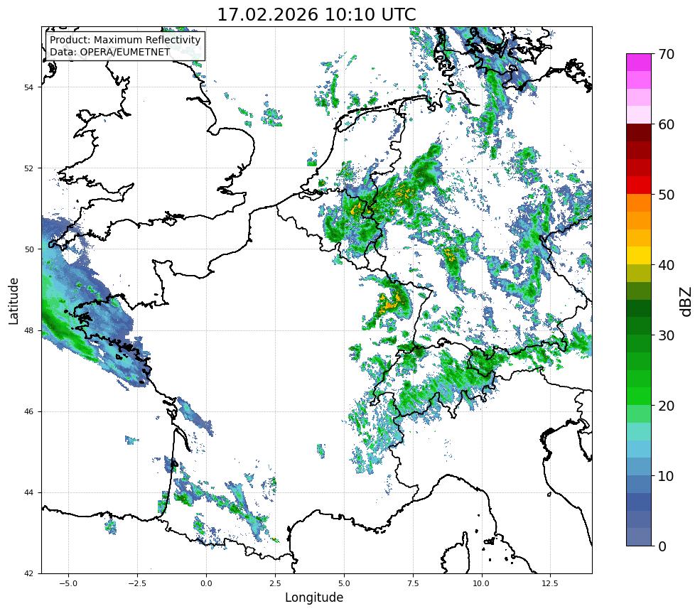Click the longitude tick label -2.5
Viewport: 700px width, 611px height.
pos(137,583)
